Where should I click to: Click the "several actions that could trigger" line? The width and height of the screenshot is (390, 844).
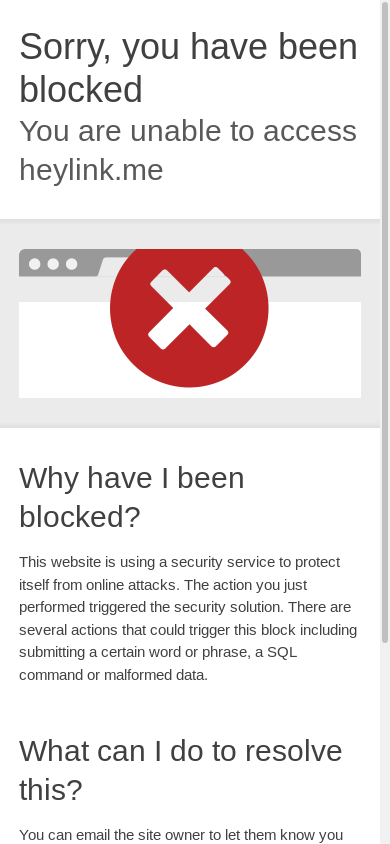coord(188,630)
